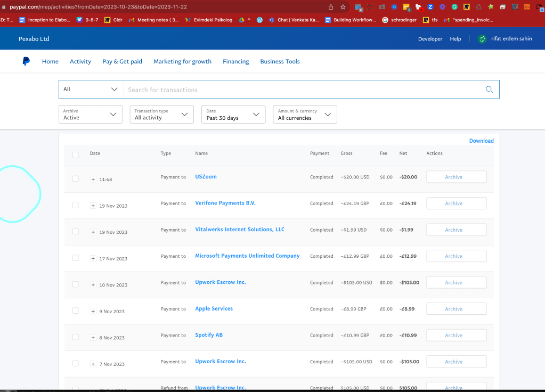Screen dimensions: 545x392
Task: Archive the USZoom transaction
Action: 457,177
